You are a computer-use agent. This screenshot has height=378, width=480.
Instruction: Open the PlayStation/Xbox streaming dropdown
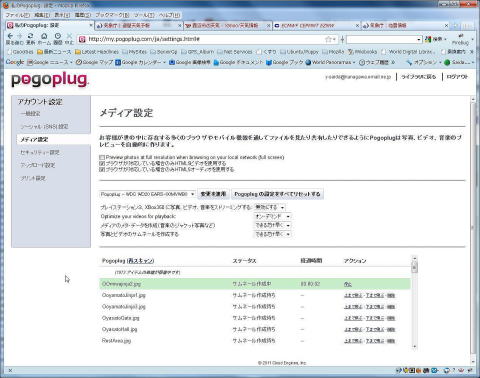[x=269, y=207]
